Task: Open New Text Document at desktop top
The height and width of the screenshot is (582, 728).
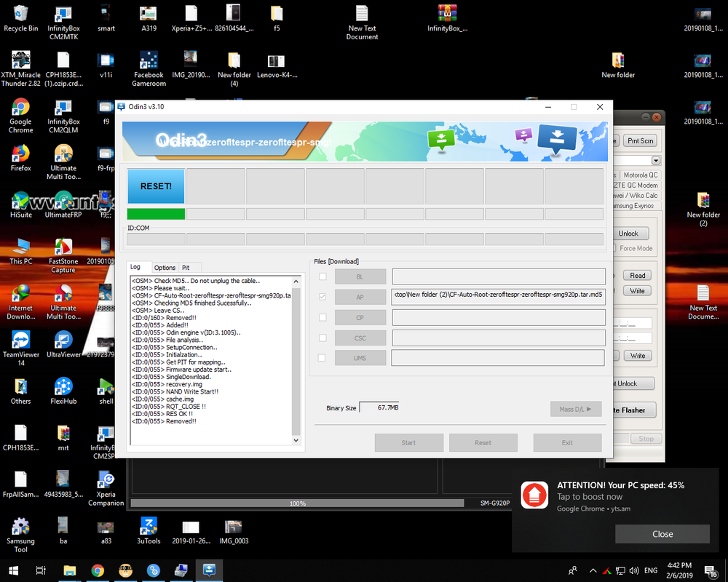Action: (362, 23)
